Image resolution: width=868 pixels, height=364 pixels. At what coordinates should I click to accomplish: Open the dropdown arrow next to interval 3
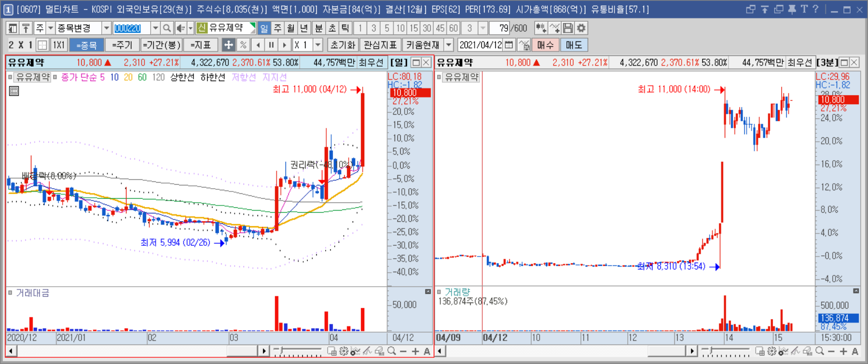(484, 28)
